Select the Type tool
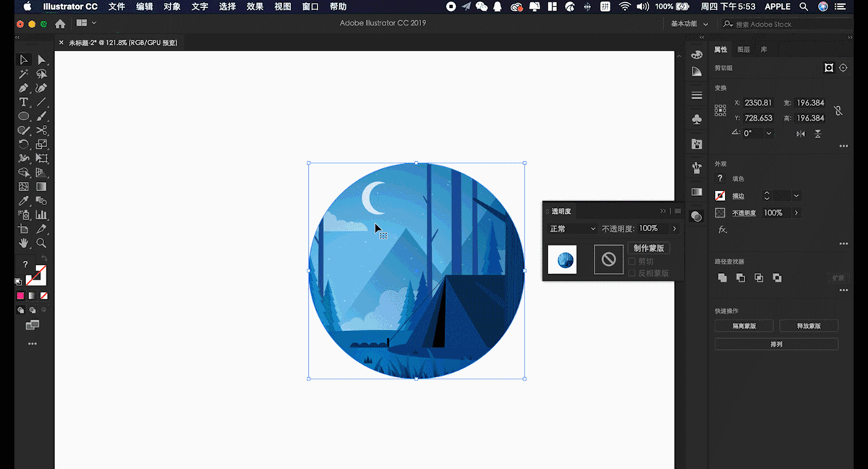Screen dimensions: 868x469 click(23, 102)
